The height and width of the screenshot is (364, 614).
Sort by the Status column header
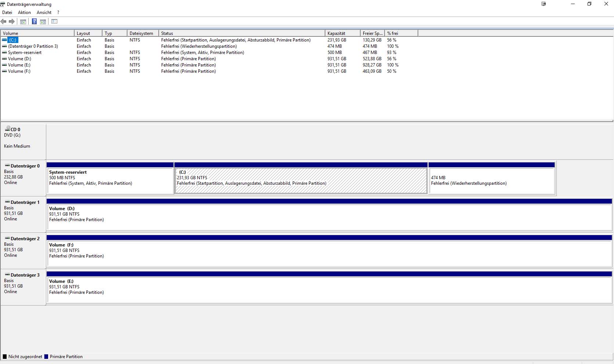(241, 33)
